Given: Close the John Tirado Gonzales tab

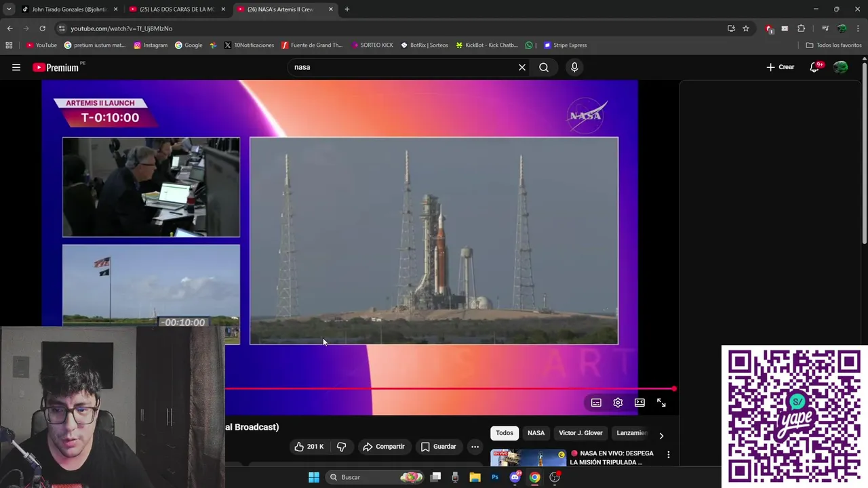Looking at the screenshot, I should (115, 9).
